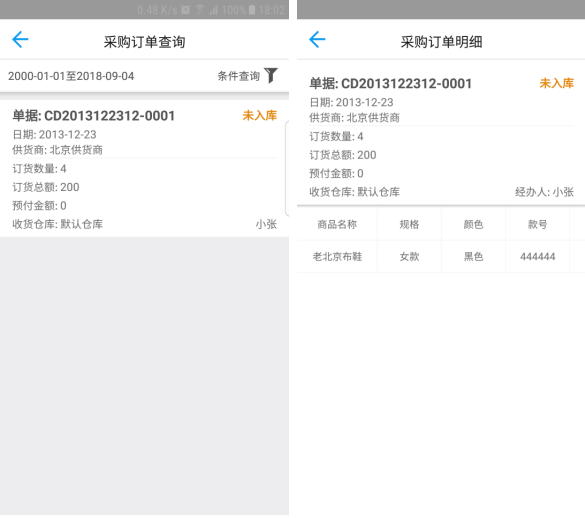Click the 规格 column header
Screen dimensions: 585x518
point(409,224)
